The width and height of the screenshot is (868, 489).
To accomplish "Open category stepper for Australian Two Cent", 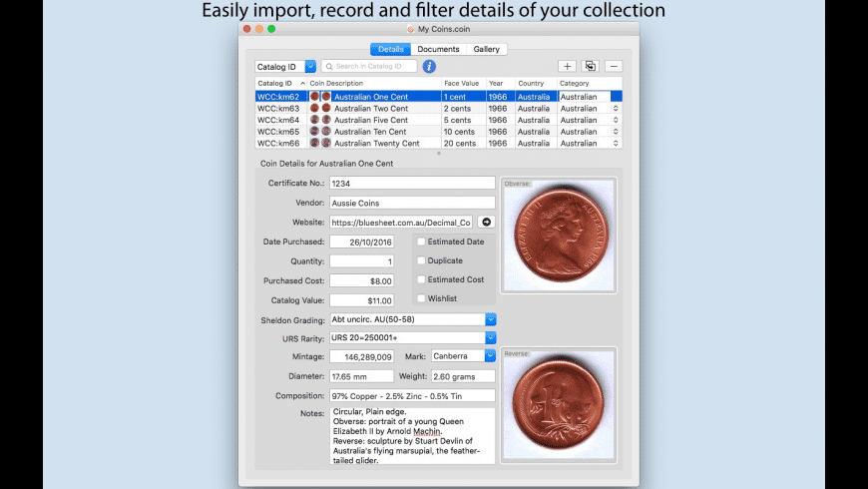I will point(616,108).
